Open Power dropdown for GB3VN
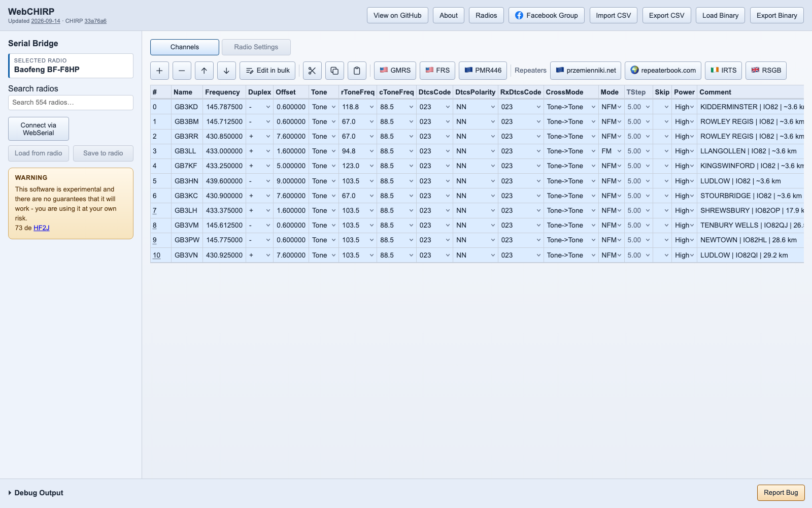Viewport: 812px width, 508px height. (684, 256)
